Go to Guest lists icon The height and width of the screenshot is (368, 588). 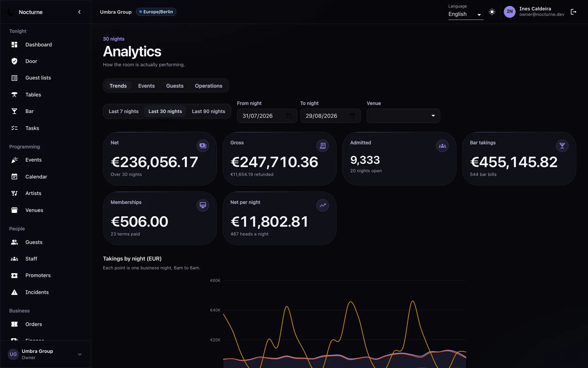14,78
